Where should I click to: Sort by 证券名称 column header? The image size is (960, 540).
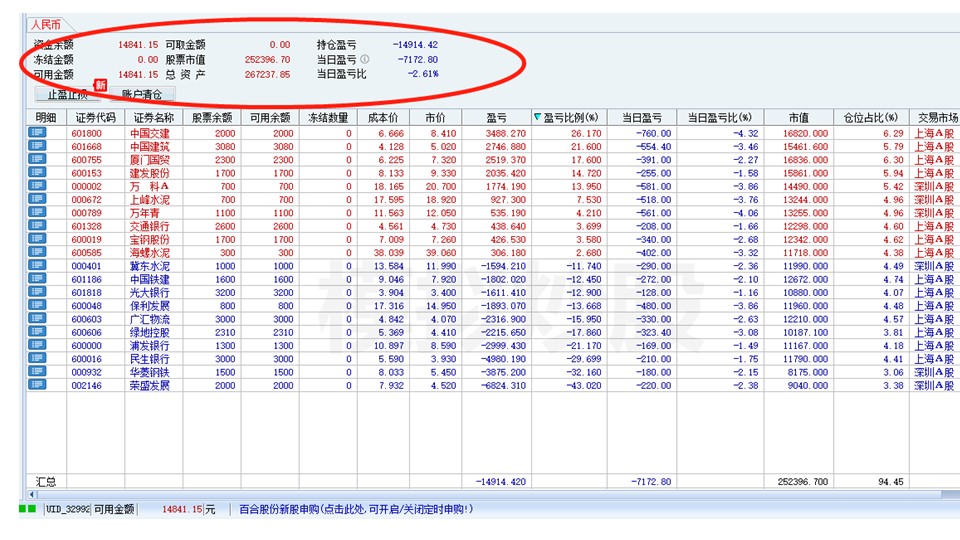(x=154, y=118)
